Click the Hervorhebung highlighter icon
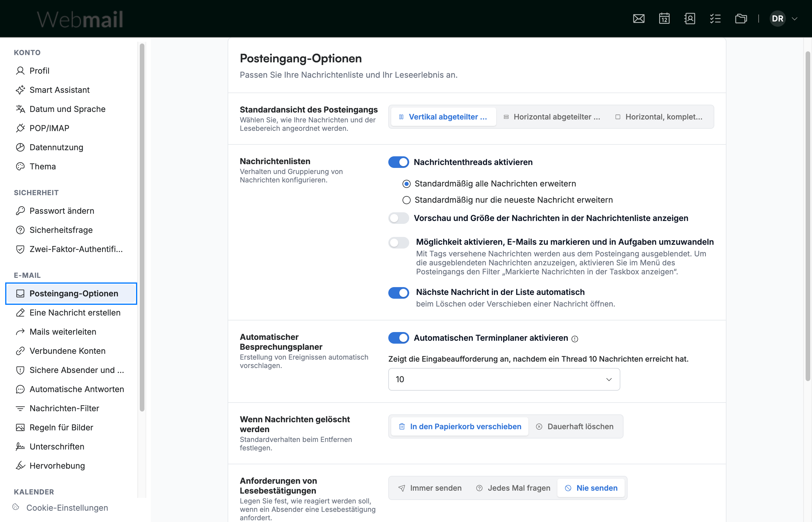 [20, 466]
